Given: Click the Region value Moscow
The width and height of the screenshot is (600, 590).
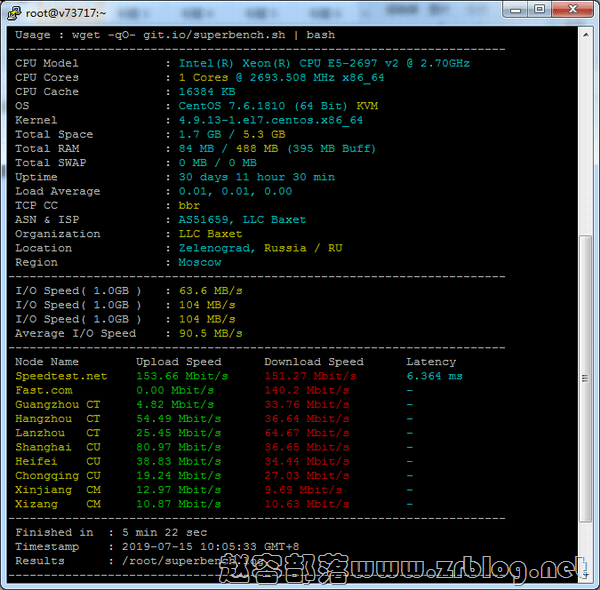Looking at the screenshot, I should tap(200, 262).
